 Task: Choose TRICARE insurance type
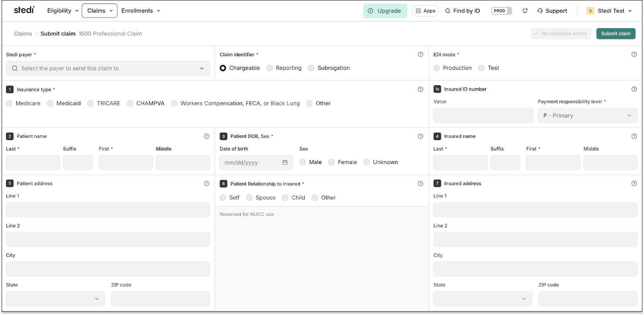91,103
